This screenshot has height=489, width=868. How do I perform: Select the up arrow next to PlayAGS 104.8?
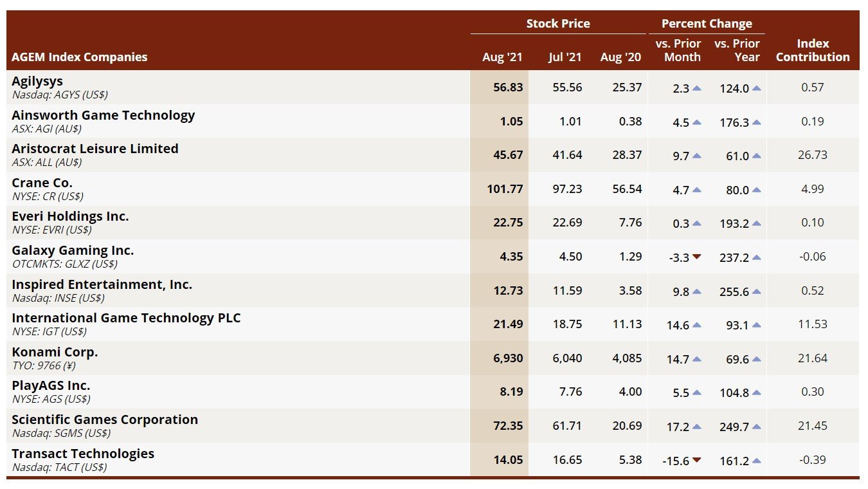click(x=756, y=393)
